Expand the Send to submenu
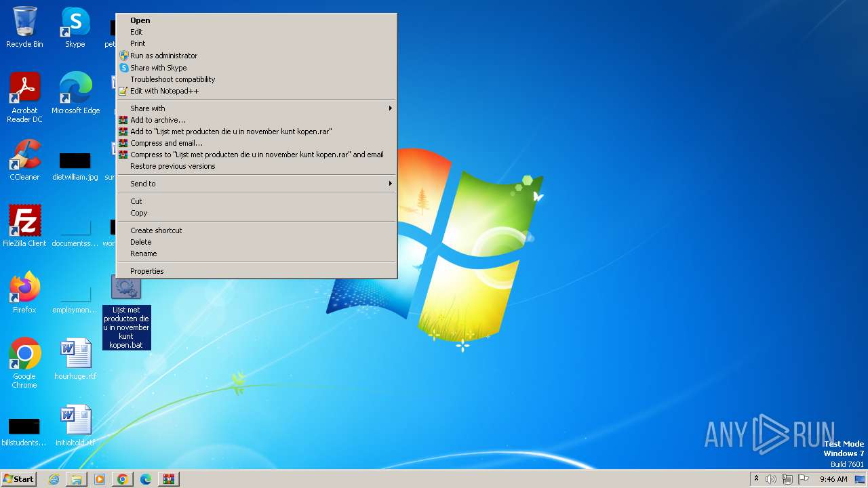The width and height of the screenshot is (868, 488). tap(256, 184)
